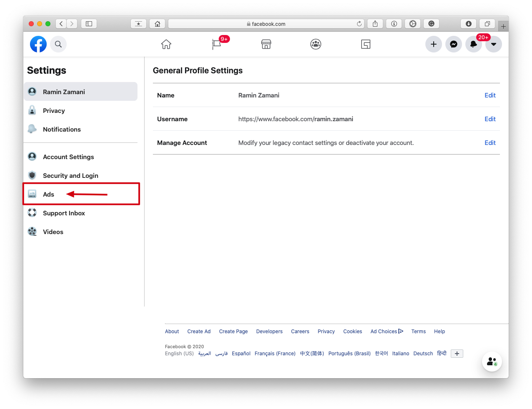Switch language to 中文(简体)
Image resolution: width=532 pixels, height=409 pixels.
point(312,354)
